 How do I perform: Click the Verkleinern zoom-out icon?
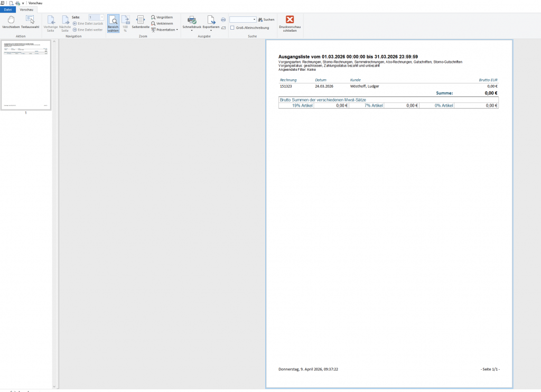(153, 24)
